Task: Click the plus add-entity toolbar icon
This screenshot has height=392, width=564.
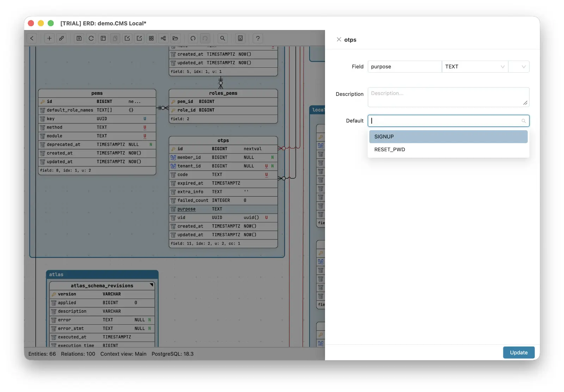Action: tap(49, 38)
